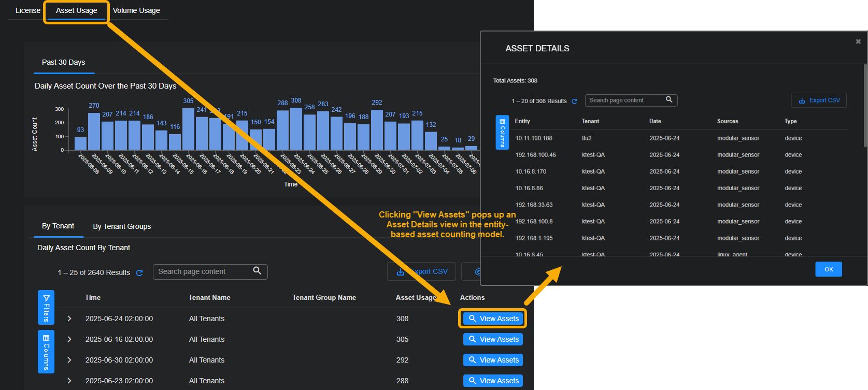Expand the 2025-06-24 02:00:00 row
Screen dimensions: 868x390
[x=69, y=319]
